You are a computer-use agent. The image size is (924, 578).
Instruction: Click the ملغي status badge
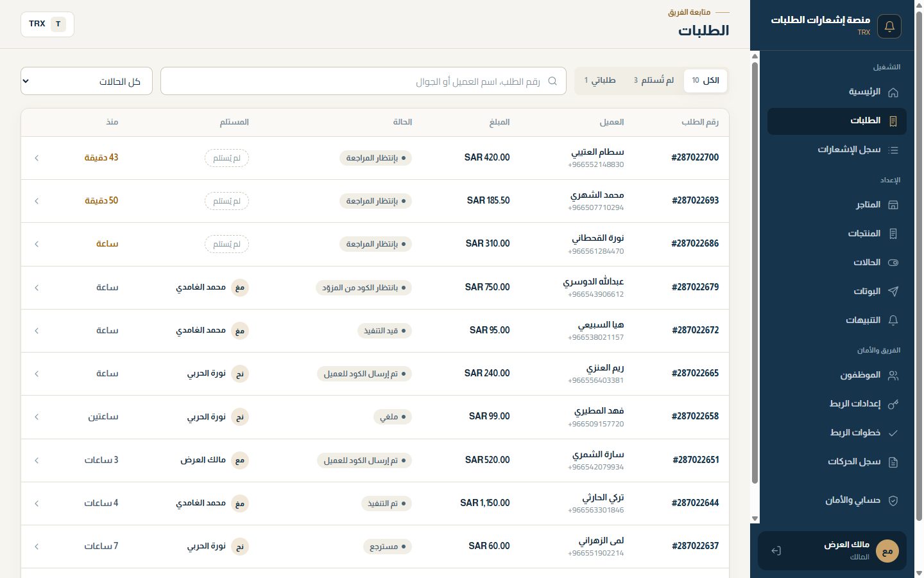click(392, 417)
